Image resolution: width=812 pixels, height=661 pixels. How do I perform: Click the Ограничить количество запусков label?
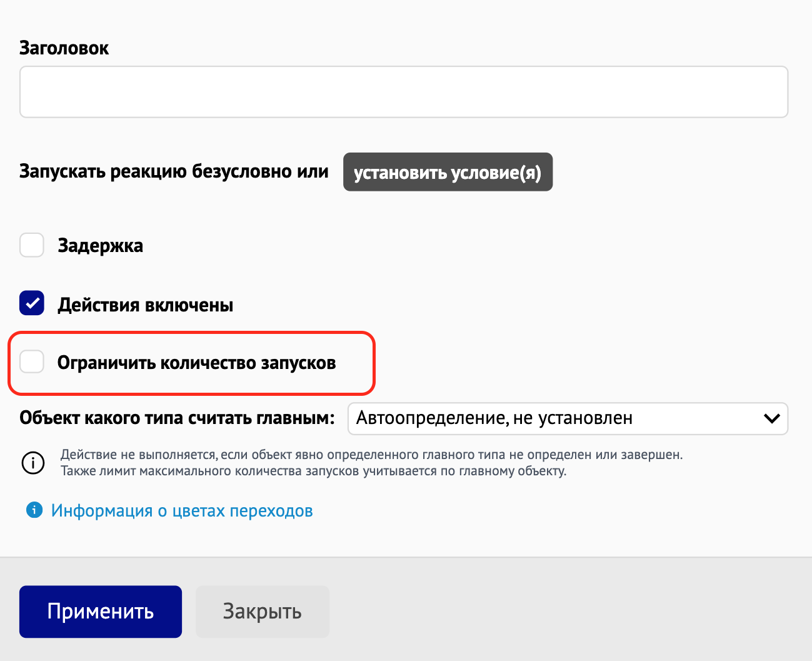tap(196, 363)
